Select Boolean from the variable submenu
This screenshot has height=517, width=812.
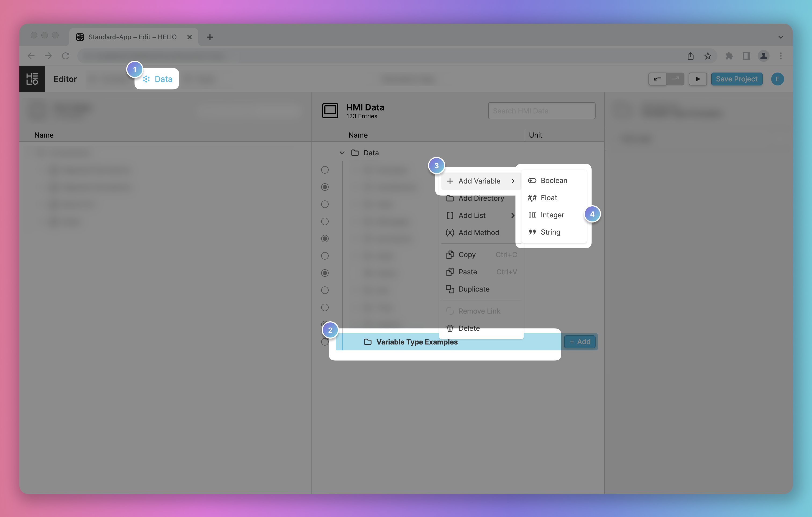(554, 181)
